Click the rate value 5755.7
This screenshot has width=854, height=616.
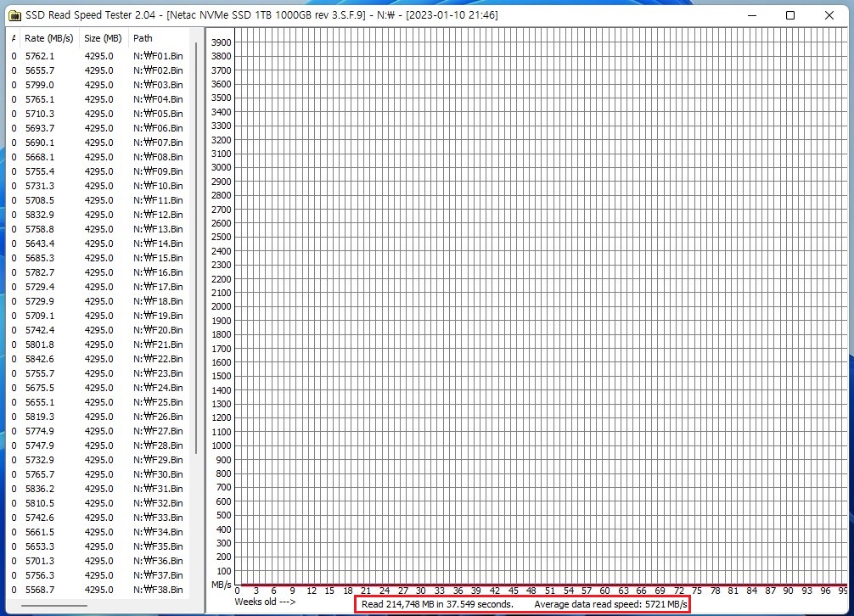40,373
